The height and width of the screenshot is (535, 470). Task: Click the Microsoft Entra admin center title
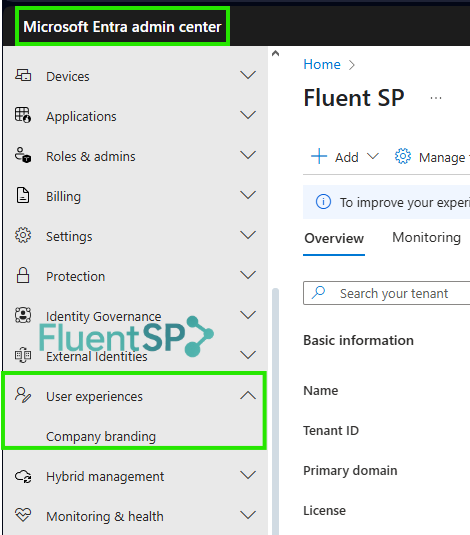[x=123, y=27]
